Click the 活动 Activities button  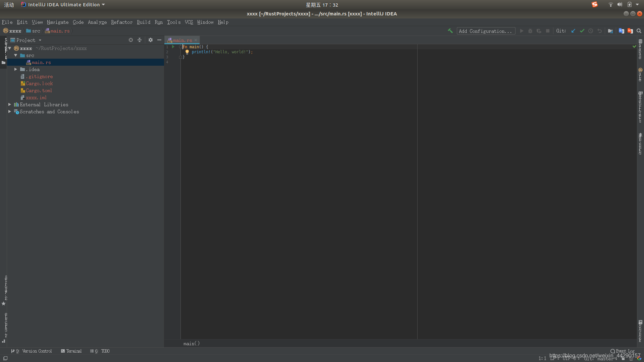point(9,5)
